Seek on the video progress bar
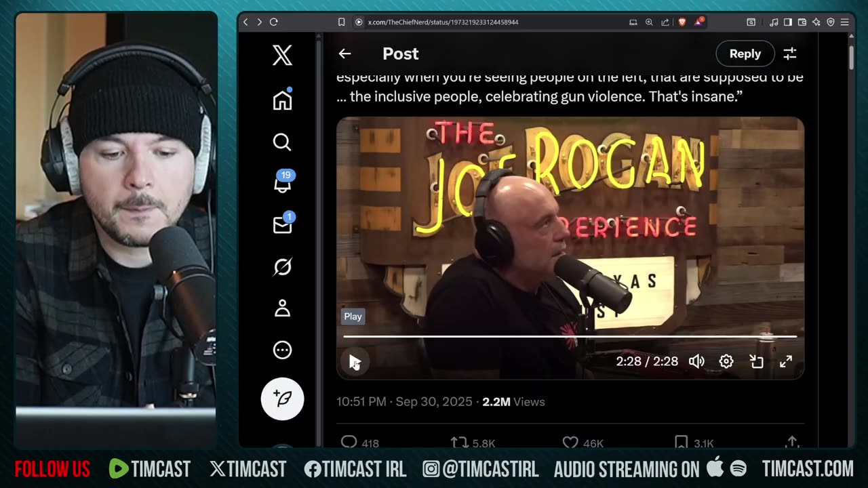Viewport: 868px width, 488px height. (x=570, y=336)
